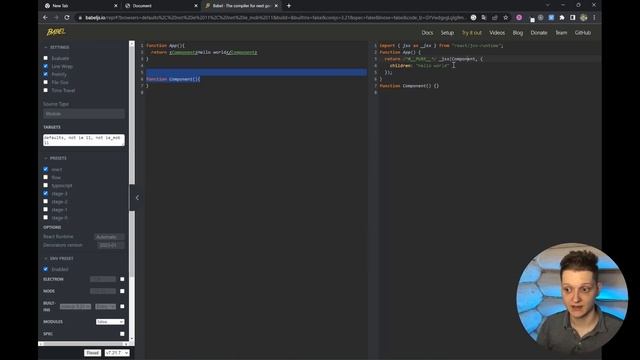Toggle the Built-ins checkbox

pos(122,306)
